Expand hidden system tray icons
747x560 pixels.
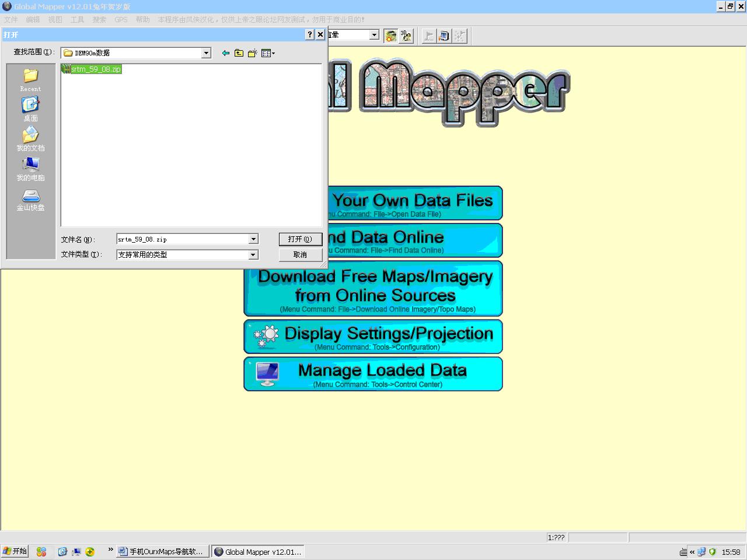coord(692,552)
